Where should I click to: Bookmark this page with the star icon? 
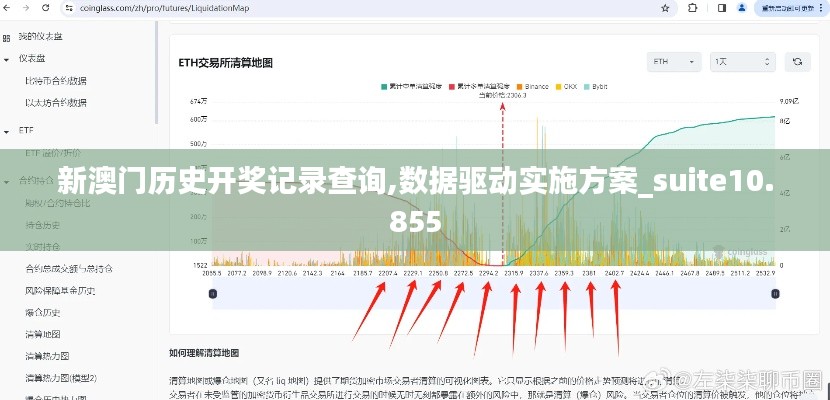[665, 8]
